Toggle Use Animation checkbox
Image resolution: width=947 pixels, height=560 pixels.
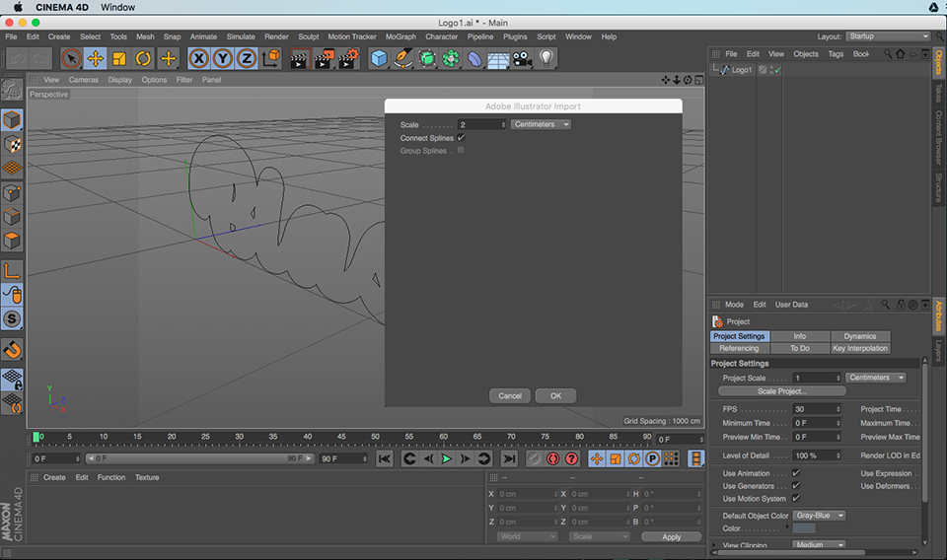[x=795, y=473]
